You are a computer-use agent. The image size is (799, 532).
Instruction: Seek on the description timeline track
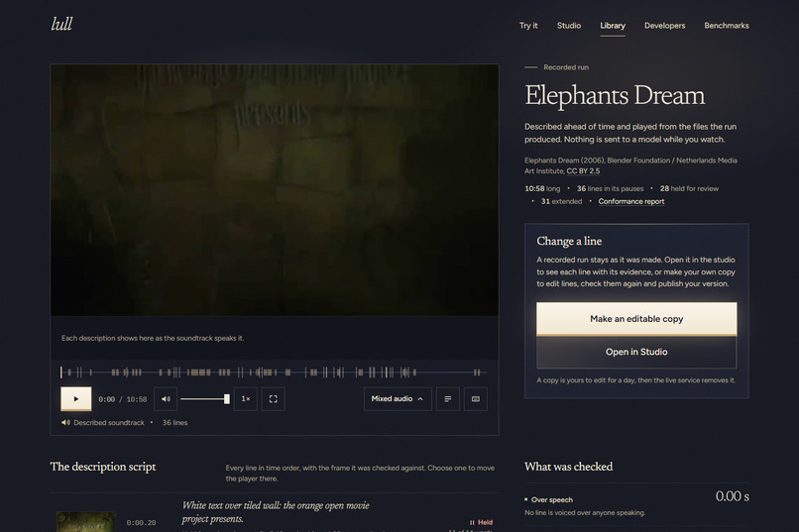click(274, 372)
